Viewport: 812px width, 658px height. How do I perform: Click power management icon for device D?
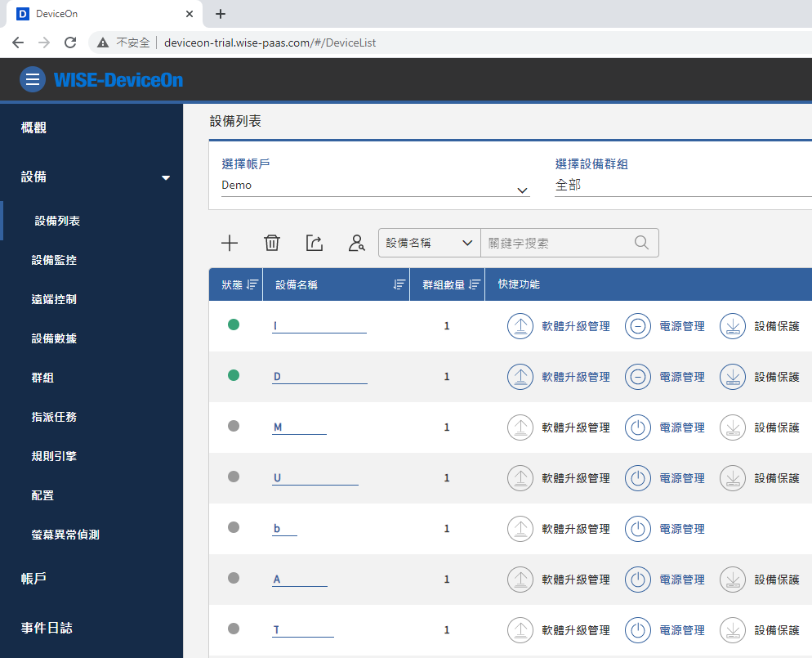click(638, 377)
